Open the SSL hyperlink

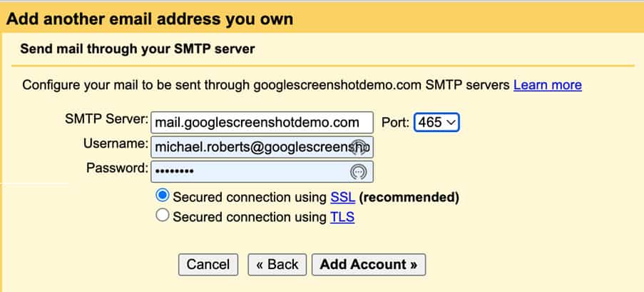pyautogui.click(x=342, y=198)
